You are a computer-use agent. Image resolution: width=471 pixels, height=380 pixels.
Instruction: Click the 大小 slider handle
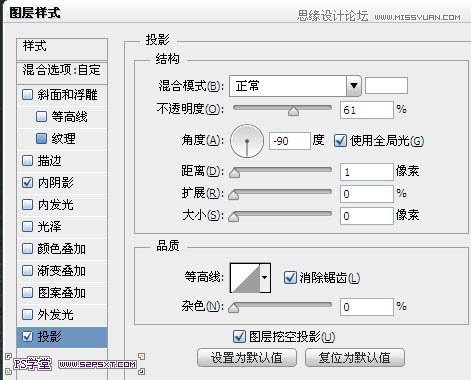(234, 217)
